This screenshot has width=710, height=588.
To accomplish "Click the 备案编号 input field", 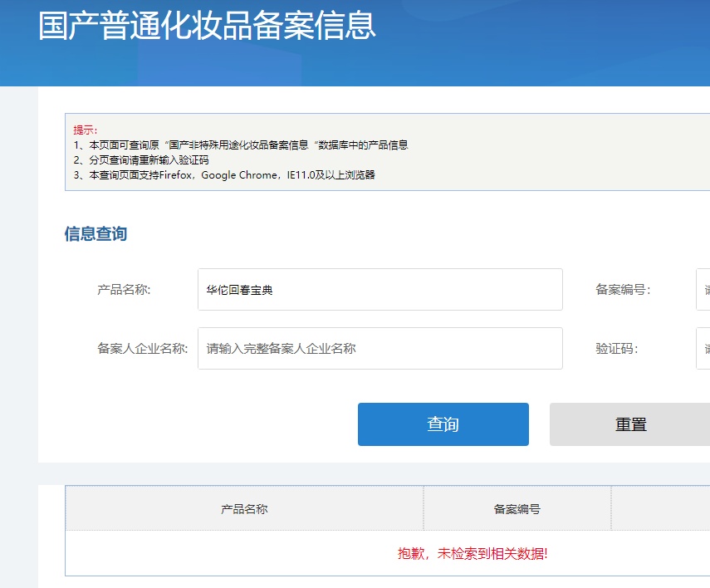I will point(705,288).
